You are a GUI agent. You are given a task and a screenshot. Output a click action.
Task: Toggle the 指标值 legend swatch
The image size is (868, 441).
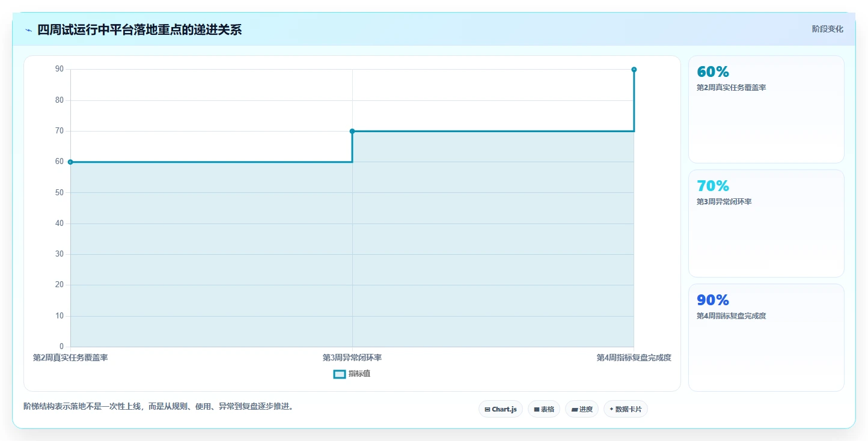[340, 374]
